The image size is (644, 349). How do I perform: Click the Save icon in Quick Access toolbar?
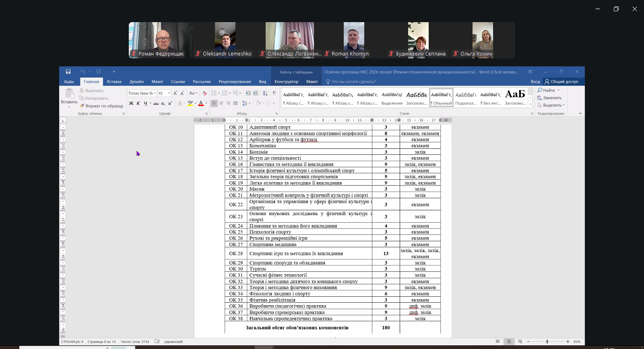[x=68, y=72]
